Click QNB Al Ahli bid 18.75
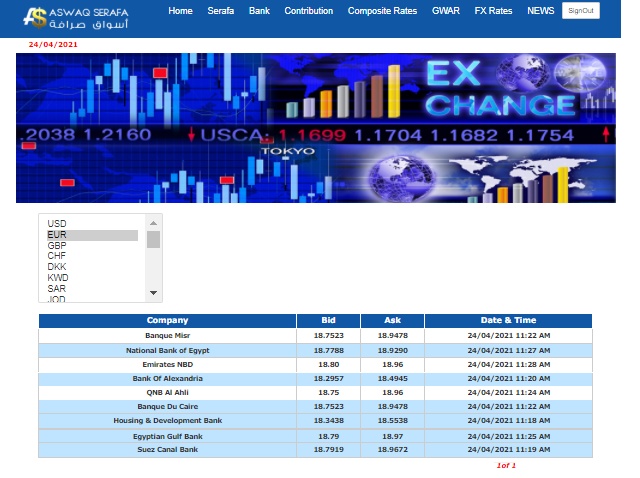Screen dimensions: 640x478 [329, 393]
